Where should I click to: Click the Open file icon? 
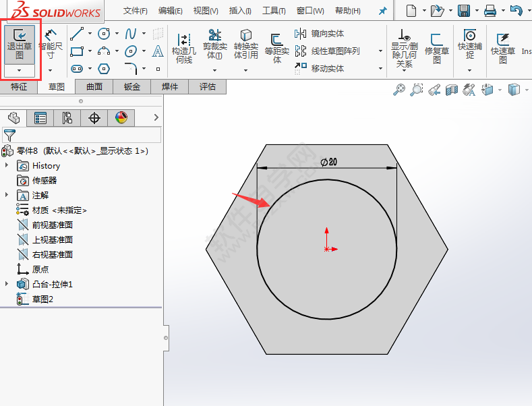click(x=438, y=11)
